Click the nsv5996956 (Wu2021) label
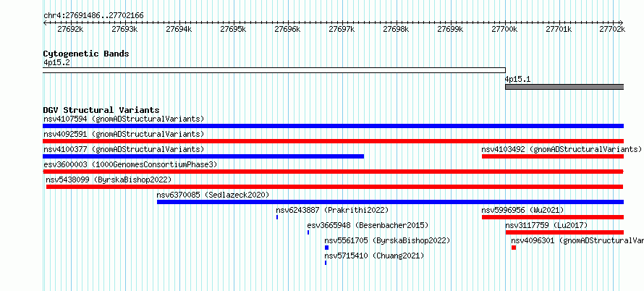Screen dimensions: 644x291 coord(523,211)
